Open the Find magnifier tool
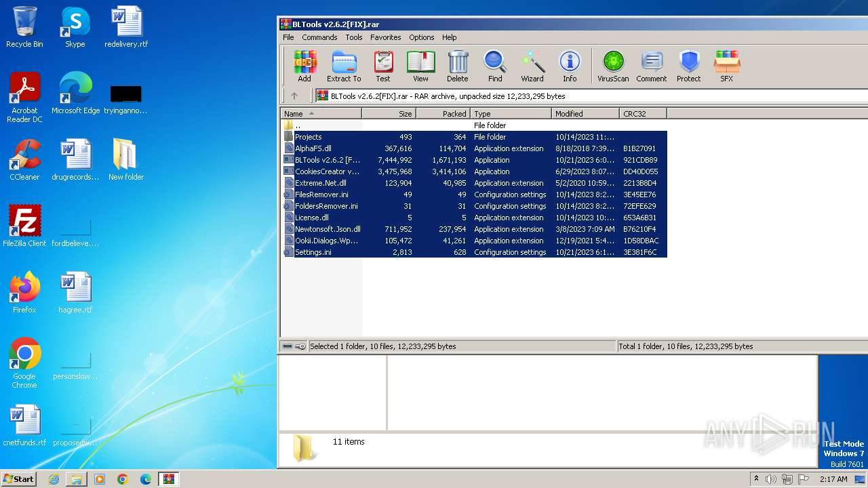The height and width of the screenshot is (488, 868). coord(495,66)
